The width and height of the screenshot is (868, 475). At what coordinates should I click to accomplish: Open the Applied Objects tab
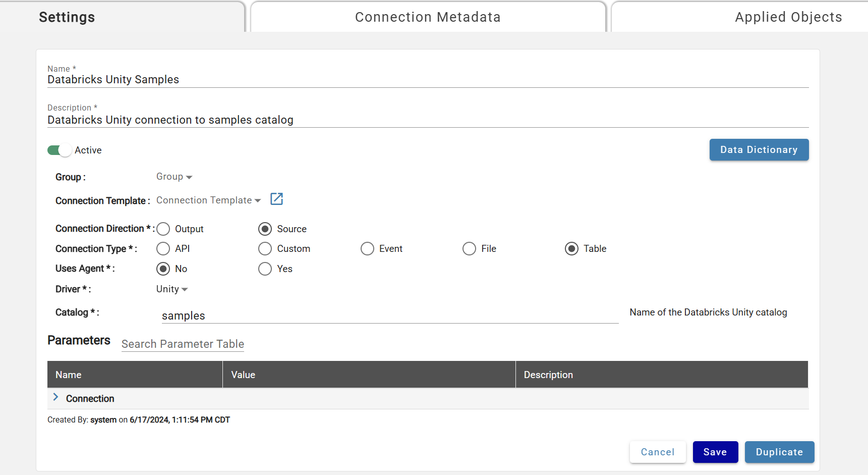click(x=788, y=17)
